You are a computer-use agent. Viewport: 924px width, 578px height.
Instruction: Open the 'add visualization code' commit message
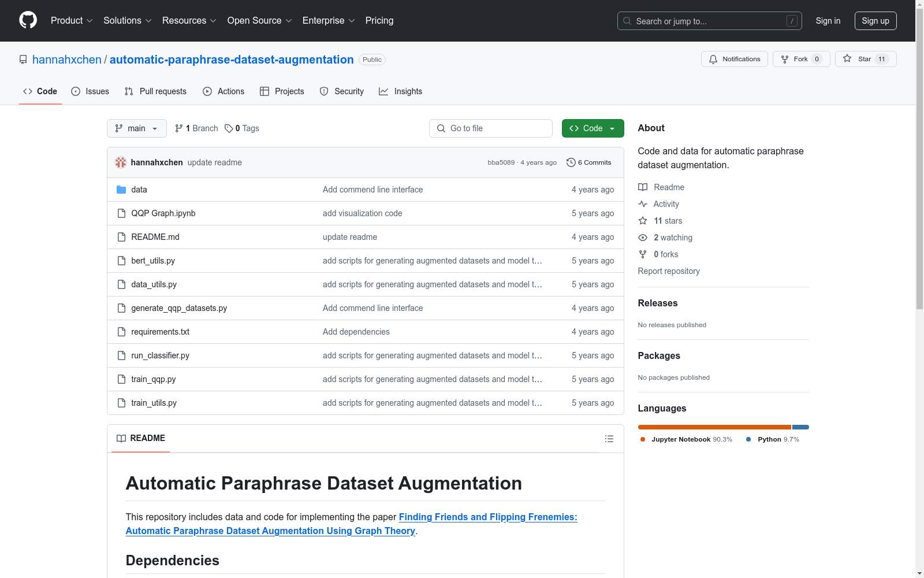[x=363, y=213]
